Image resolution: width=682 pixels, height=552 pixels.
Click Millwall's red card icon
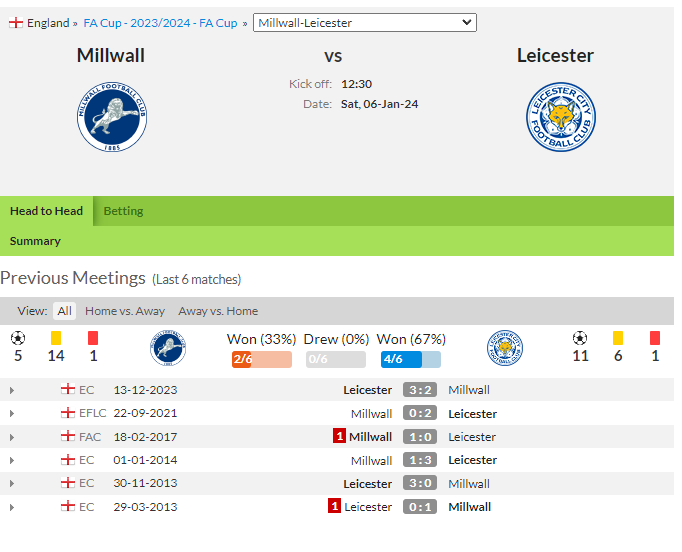point(93,338)
